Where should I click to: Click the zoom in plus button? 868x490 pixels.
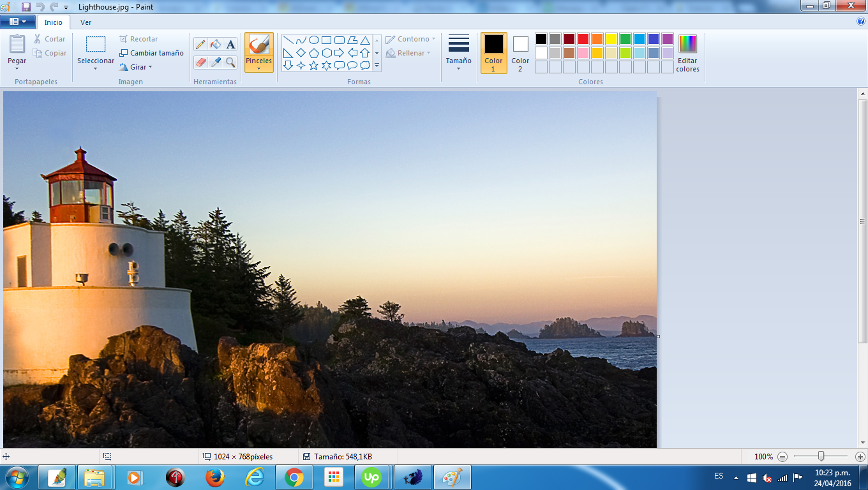(x=860, y=457)
